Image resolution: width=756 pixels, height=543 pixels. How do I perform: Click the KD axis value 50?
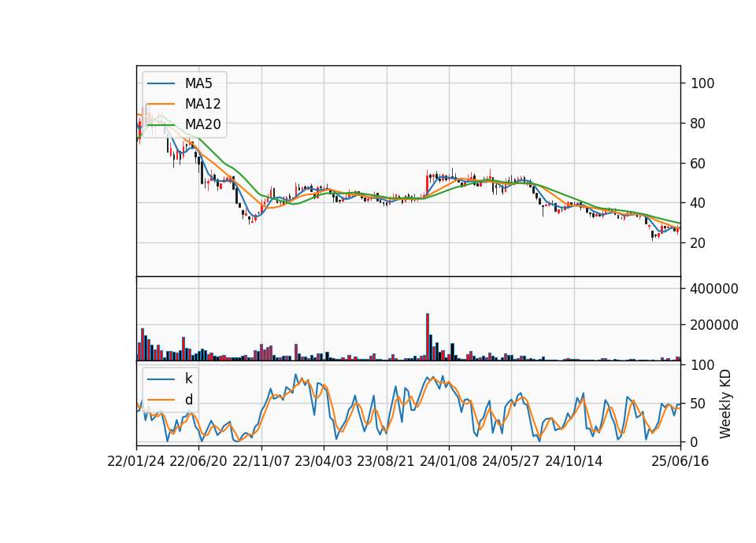699,403
